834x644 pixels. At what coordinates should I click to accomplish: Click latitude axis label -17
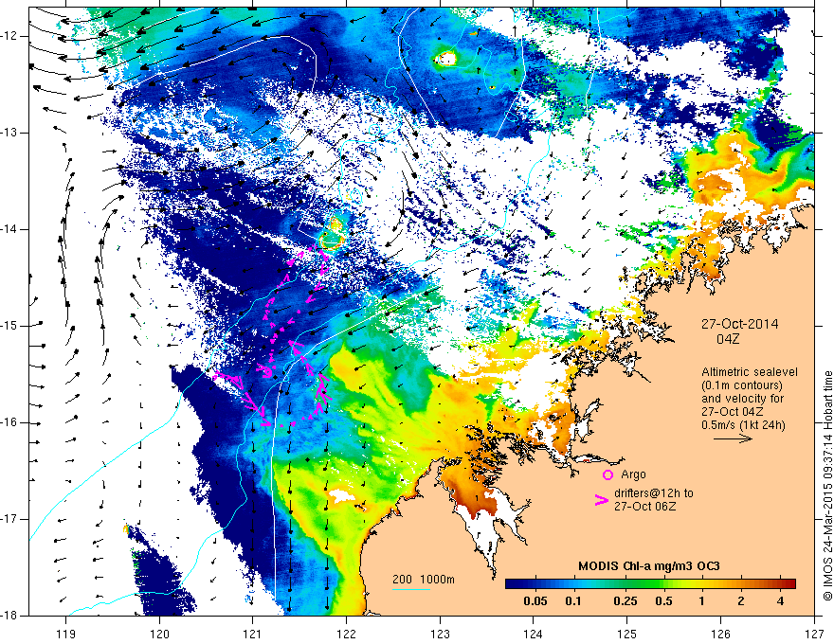click(x=9, y=519)
